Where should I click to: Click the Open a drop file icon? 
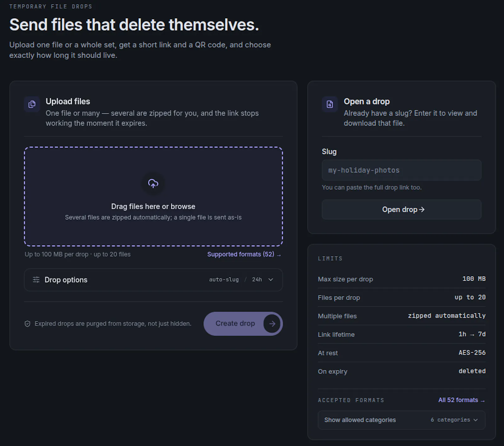330,104
